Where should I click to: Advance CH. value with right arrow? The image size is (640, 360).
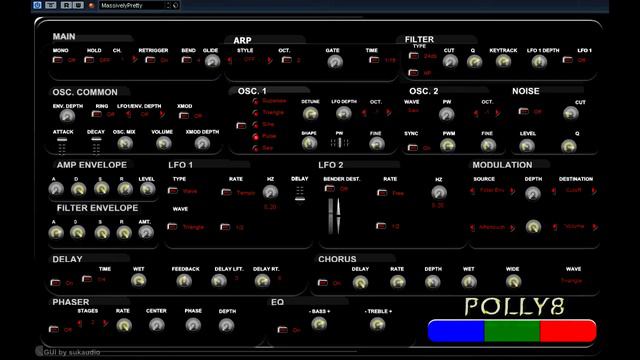click(x=134, y=60)
